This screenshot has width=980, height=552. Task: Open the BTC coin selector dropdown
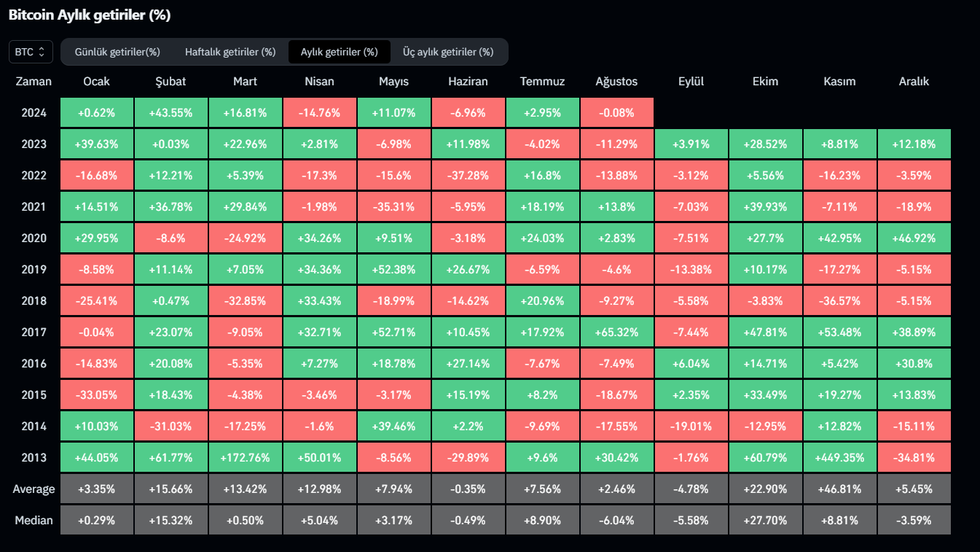click(31, 52)
